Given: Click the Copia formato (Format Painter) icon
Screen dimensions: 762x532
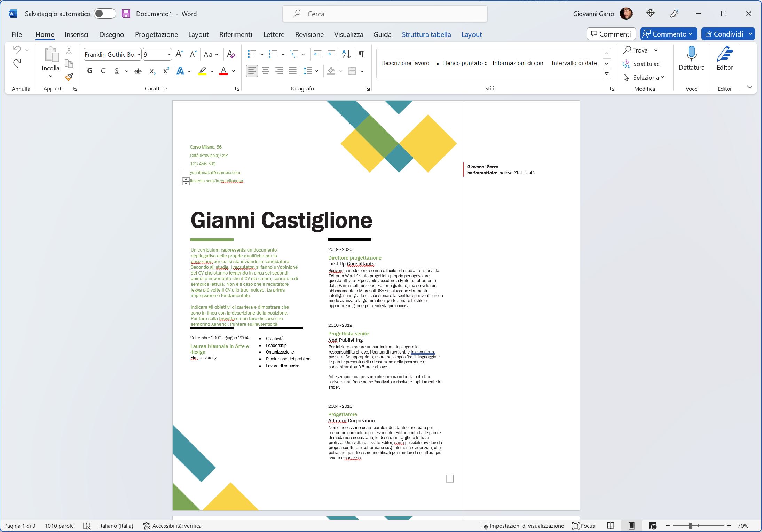Looking at the screenshot, I should point(69,77).
